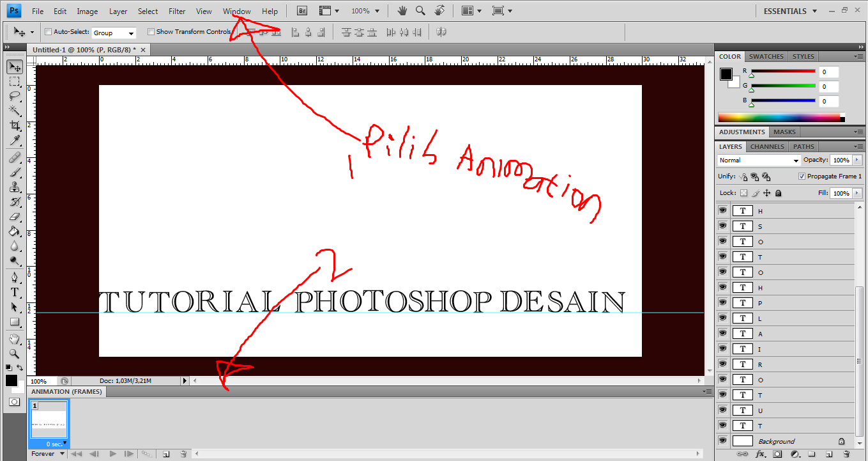868x461 pixels.
Task: Enable Show Transform Controls checkbox
Action: pyautogui.click(x=151, y=31)
